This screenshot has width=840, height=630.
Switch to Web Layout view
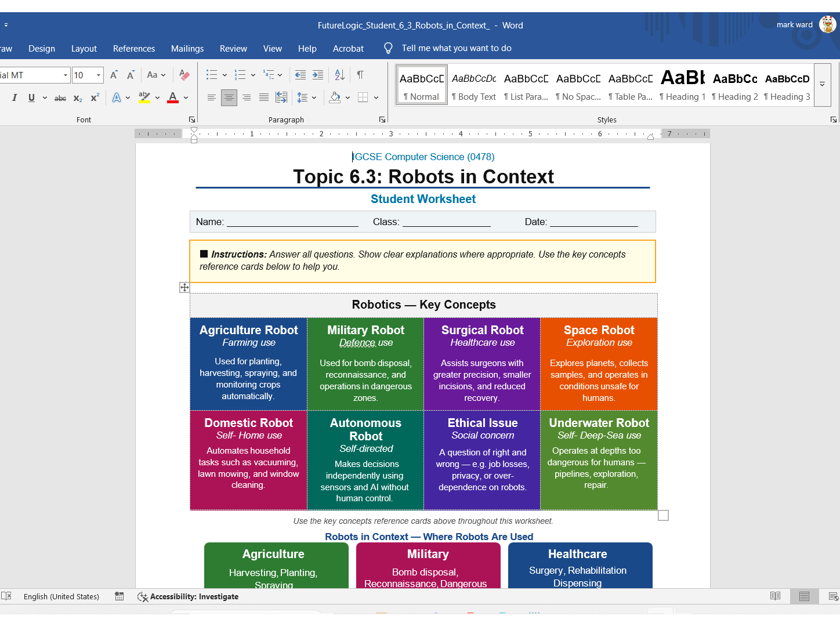pos(833,596)
